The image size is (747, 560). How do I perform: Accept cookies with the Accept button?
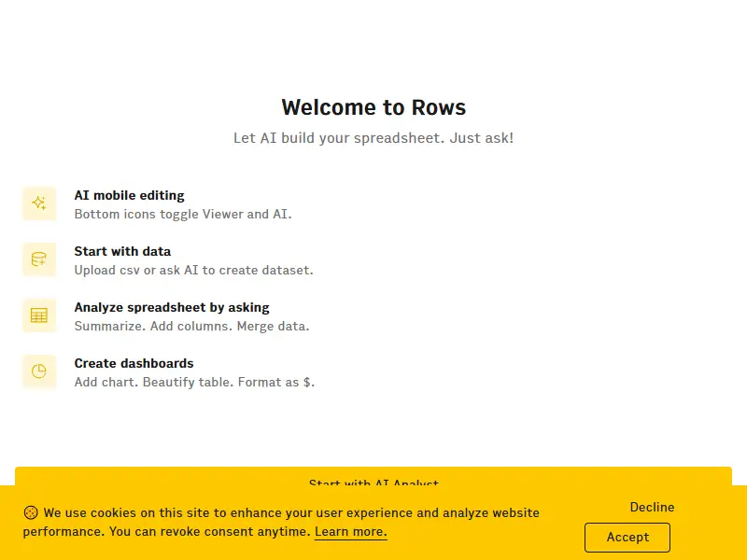[x=627, y=538]
